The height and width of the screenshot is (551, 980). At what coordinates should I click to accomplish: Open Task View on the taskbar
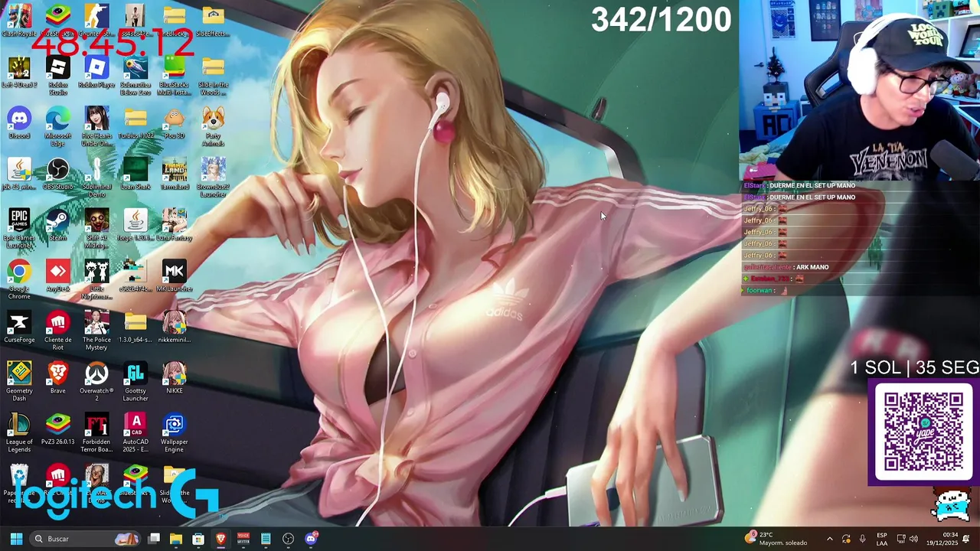coord(154,539)
